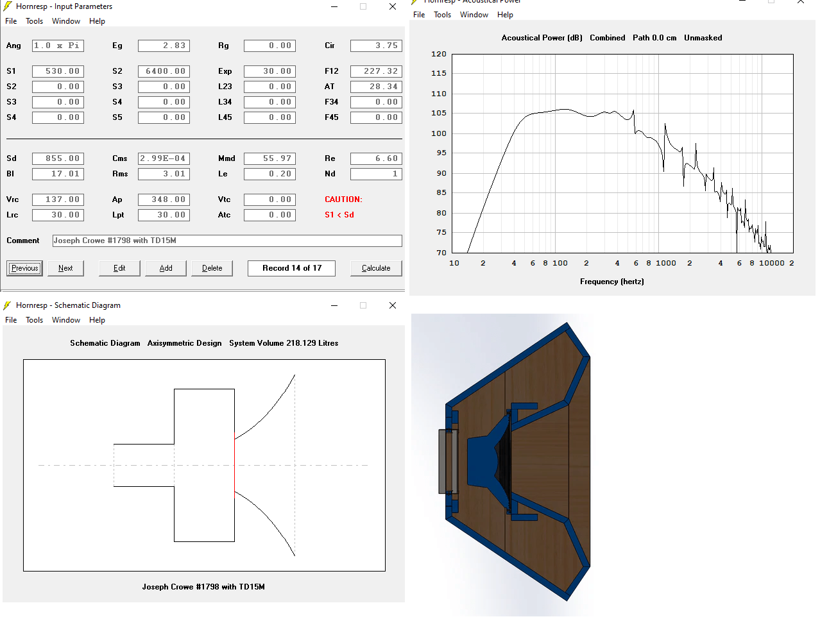
Task: Click the schematic caption Joseph Crowe #1798
Action: (x=203, y=587)
